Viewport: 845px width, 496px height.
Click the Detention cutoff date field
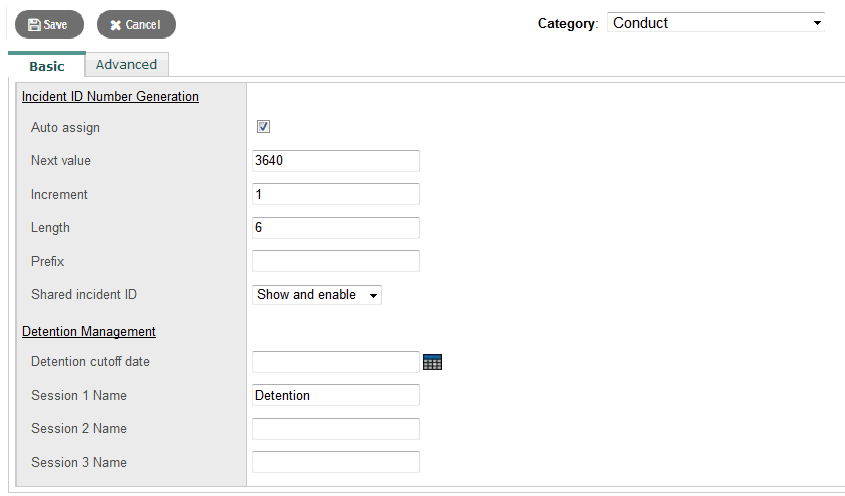(x=335, y=362)
